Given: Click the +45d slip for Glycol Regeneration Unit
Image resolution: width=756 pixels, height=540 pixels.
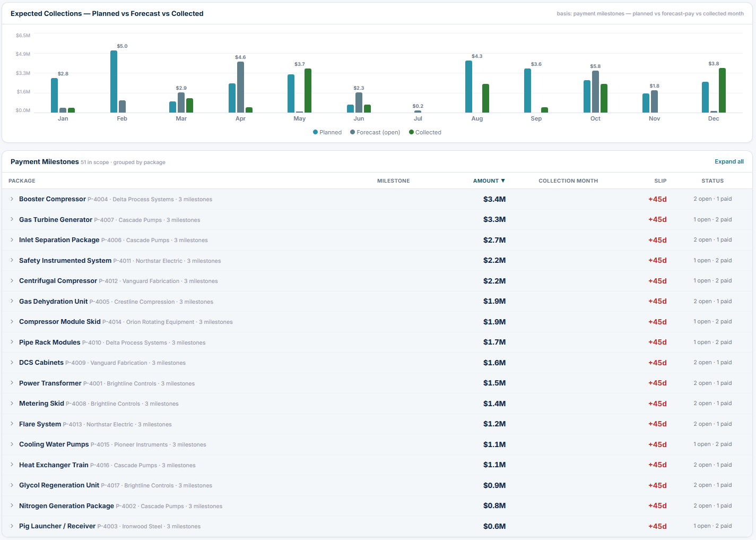Looking at the screenshot, I should 657,485.
